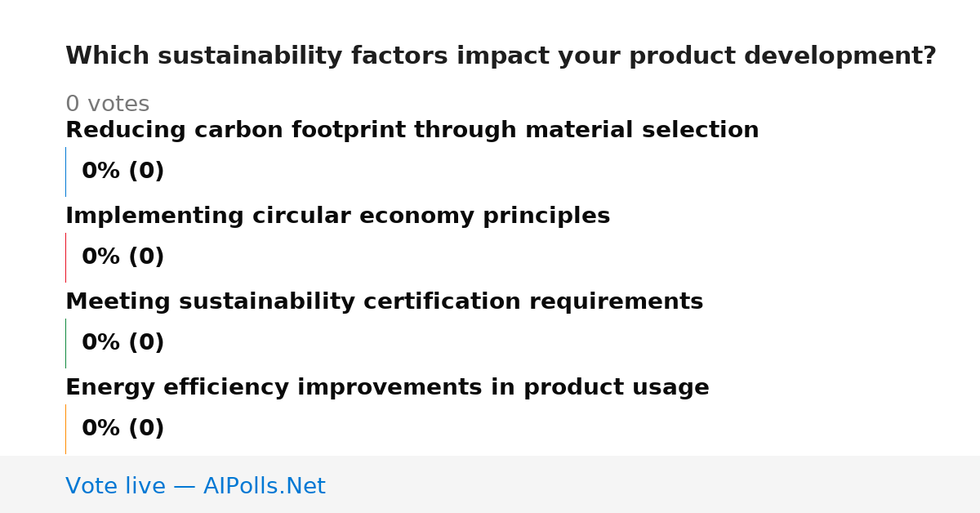Choose Reducing carbon footprint through material selection
This screenshot has height=513, width=980.
pos(412,131)
